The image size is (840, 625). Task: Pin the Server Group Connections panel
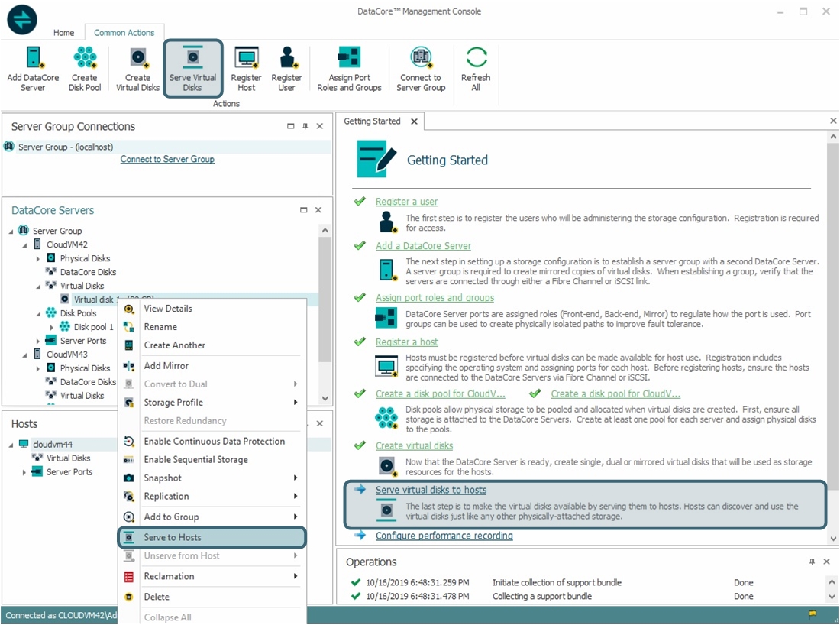pyautogui.click(x=305, y=127)
